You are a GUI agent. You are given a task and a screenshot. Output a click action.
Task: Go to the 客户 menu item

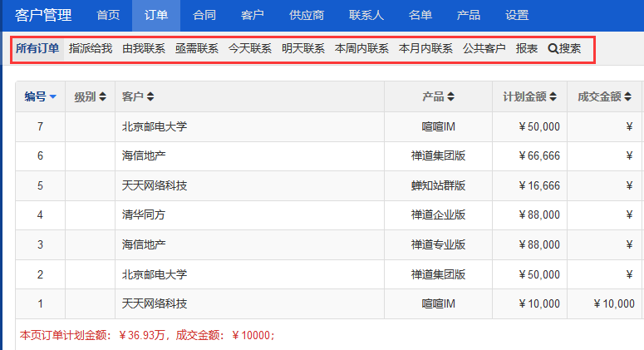(x=252, y=15)
